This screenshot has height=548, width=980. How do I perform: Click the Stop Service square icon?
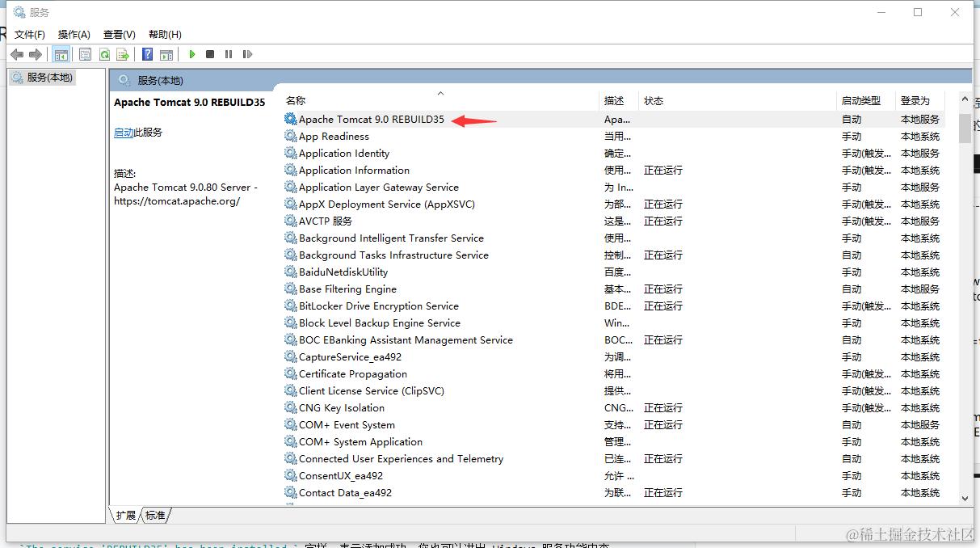(x=210, y=54)
